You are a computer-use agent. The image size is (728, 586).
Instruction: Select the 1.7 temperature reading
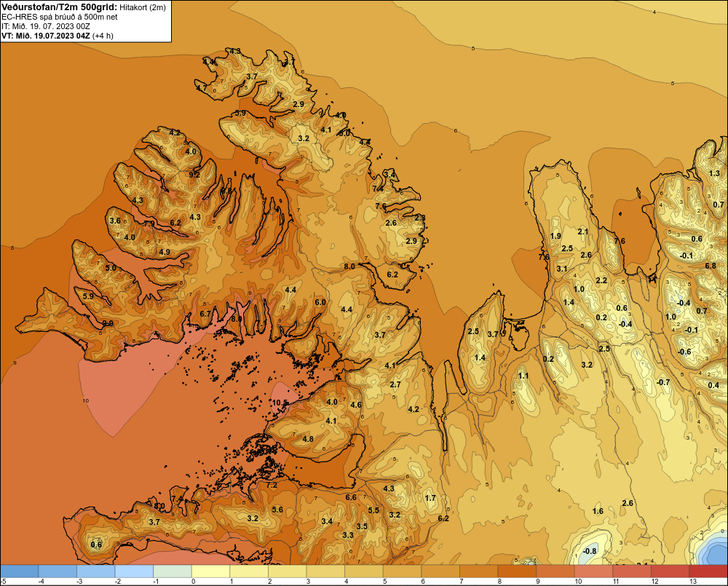tap(430, 498)
